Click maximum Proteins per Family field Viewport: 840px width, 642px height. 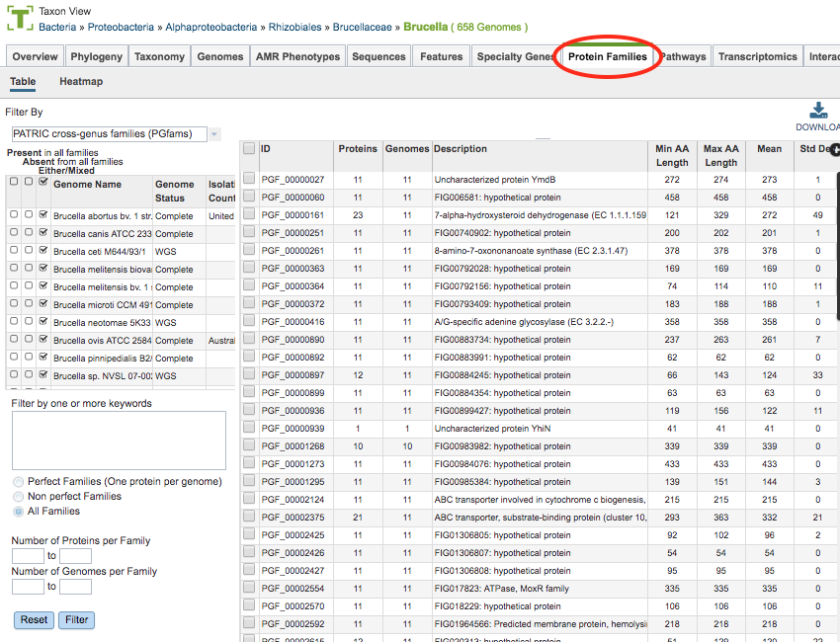point(75,556)
